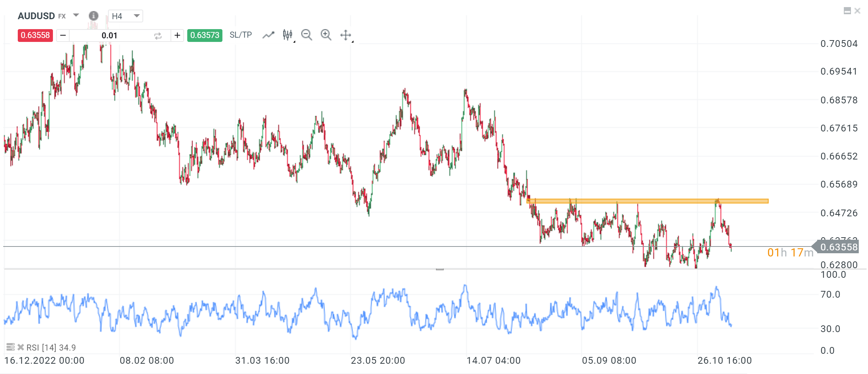Open the indicators icon next to drawing tools
868x374 pixels.
pyautogui.click(x=287, y=34)
